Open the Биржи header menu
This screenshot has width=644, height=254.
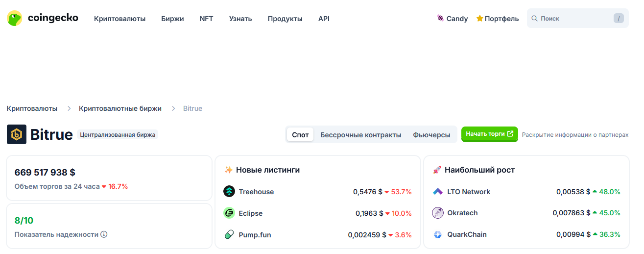[172, 19]
